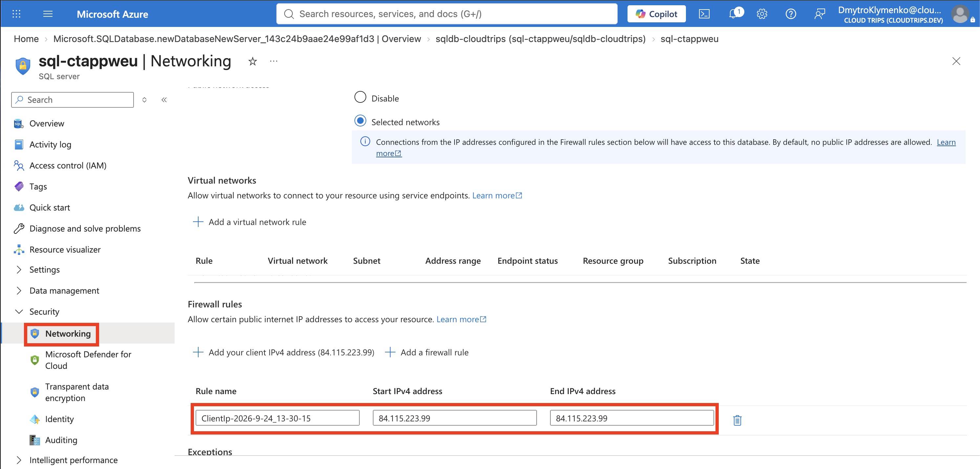The width and height of the screenshot is (980, 469).
Task: Collapse the sidebar with double-chevron icon
Action: [x=164, y=100]
